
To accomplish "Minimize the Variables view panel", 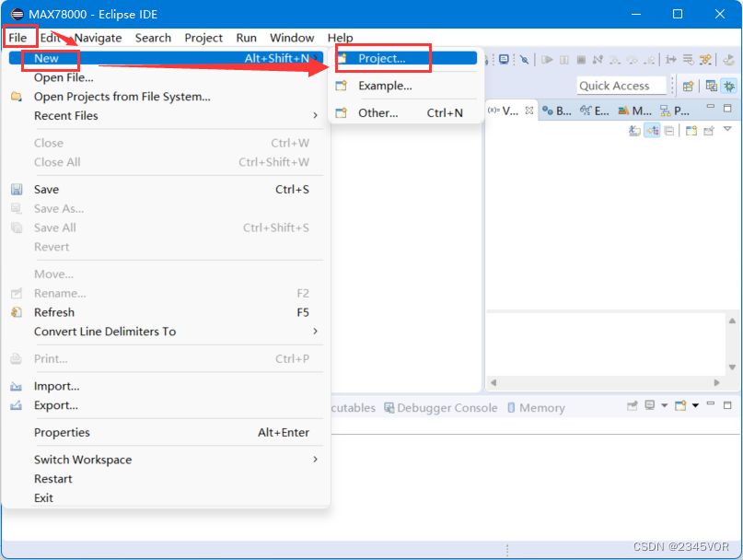I will pyautogui.click(x=710, y=107).
